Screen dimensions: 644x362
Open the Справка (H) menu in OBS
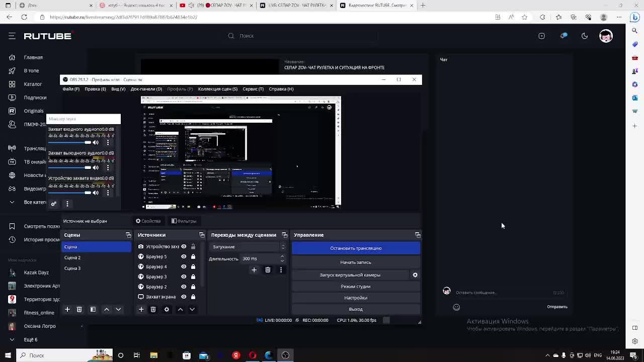point(281,89)
